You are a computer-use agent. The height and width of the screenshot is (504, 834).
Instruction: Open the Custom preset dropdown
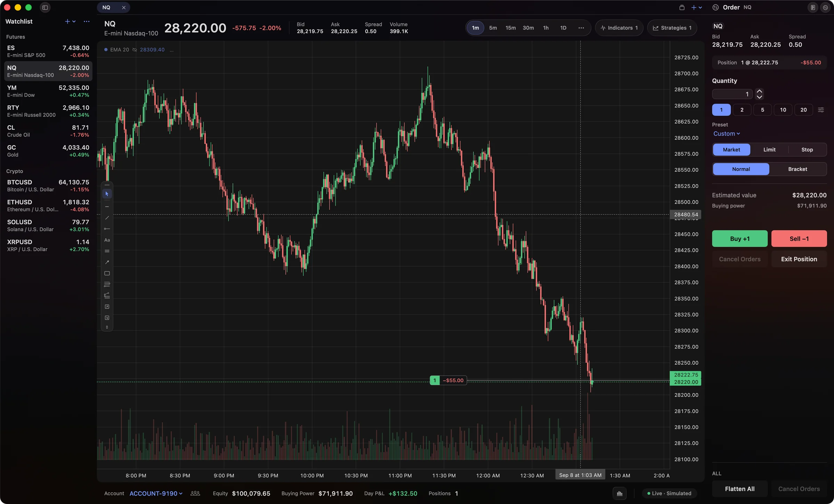pos(727,134)
